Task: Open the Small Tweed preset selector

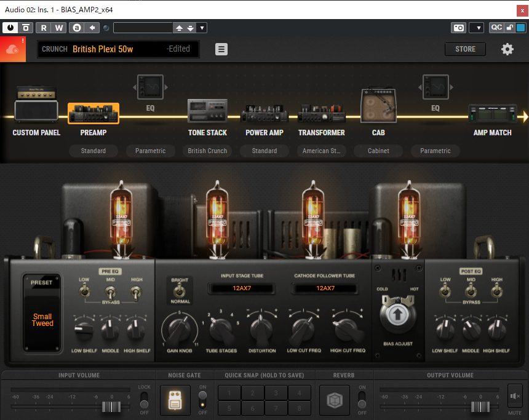Action: [42, 320]
